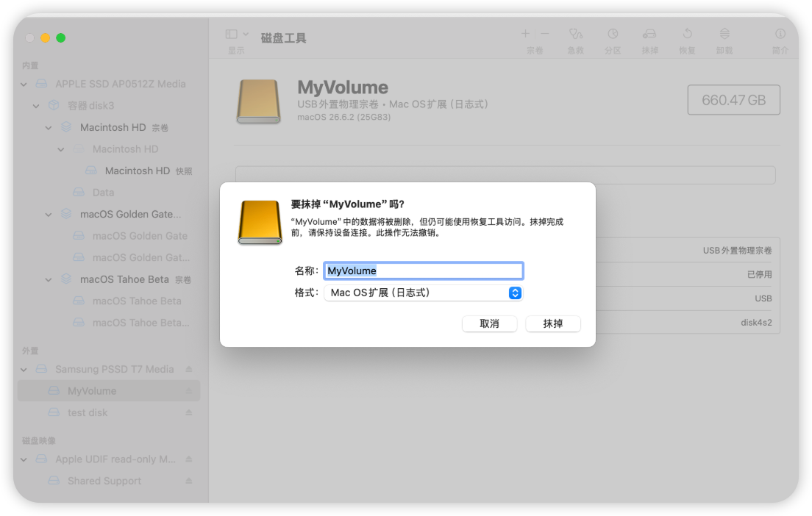Collapse the 容器 disk3 container
812x516 pixels.
coord(36,106)
